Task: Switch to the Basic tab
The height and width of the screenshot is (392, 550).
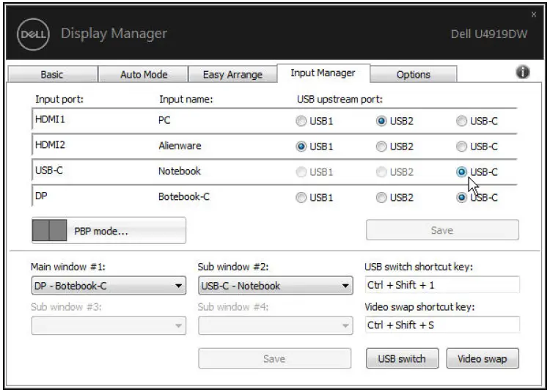Action: click(52, 74)
